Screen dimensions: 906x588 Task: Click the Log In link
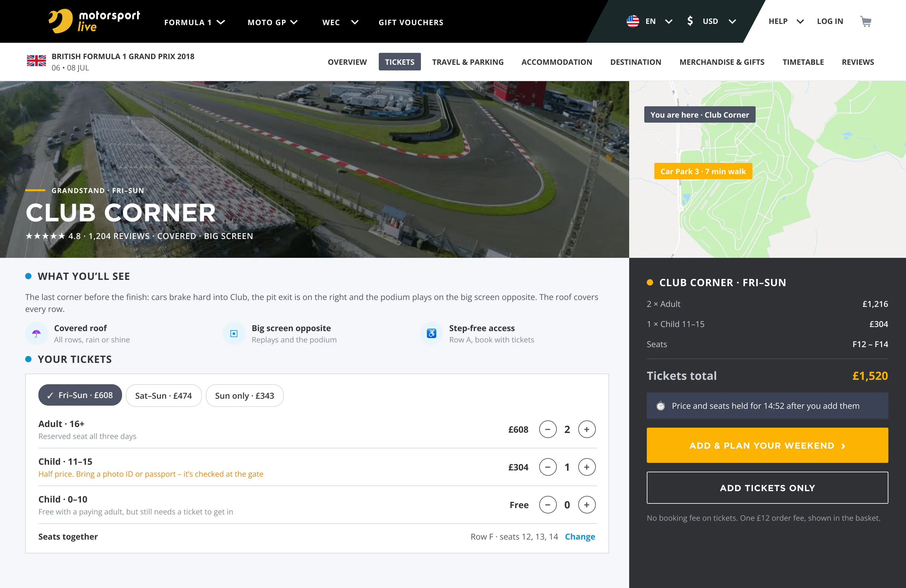[x=830, y=21]
